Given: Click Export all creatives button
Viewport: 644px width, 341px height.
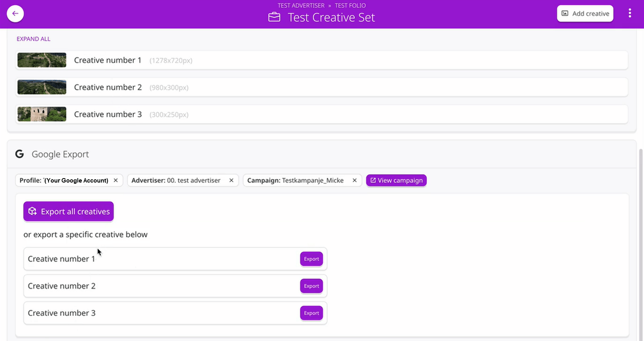Looking at the screenshot, I should point(69,211).
